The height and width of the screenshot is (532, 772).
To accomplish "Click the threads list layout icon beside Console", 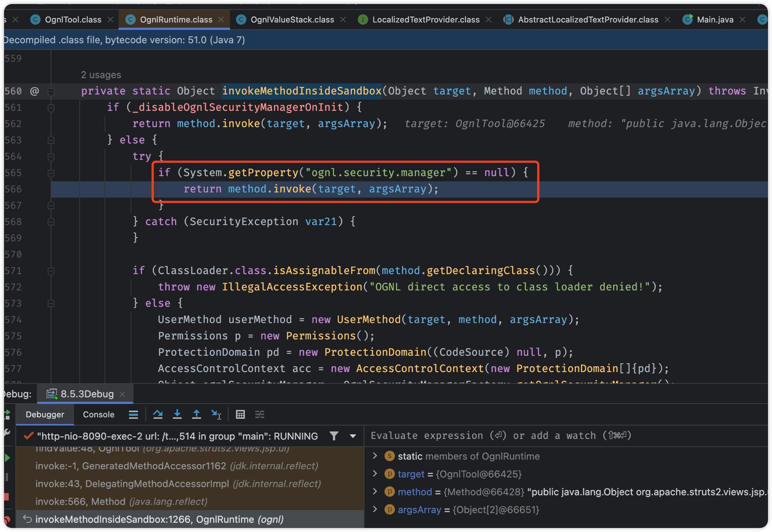I will click(133, 414).
